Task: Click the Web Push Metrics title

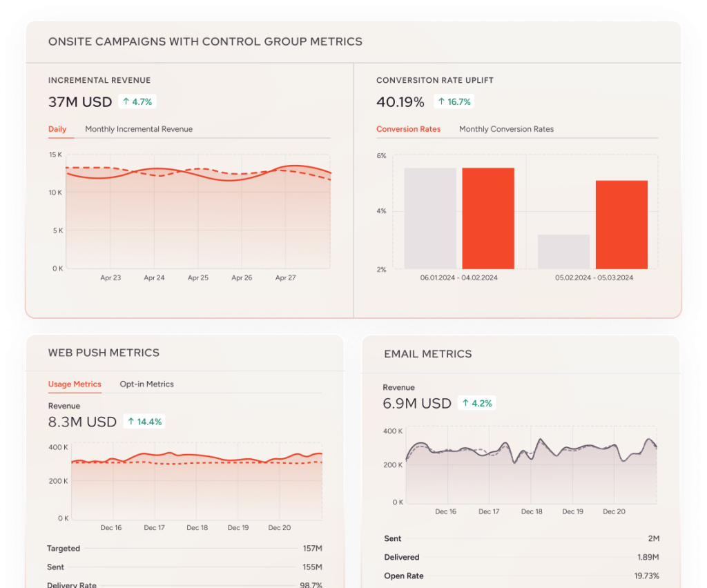Action: coord(104,353)
